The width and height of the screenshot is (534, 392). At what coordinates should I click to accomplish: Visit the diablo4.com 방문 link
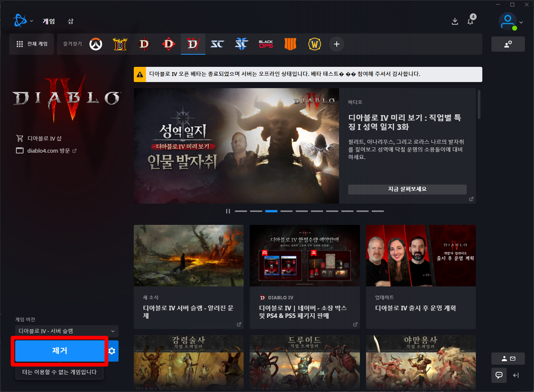[46, 151]
